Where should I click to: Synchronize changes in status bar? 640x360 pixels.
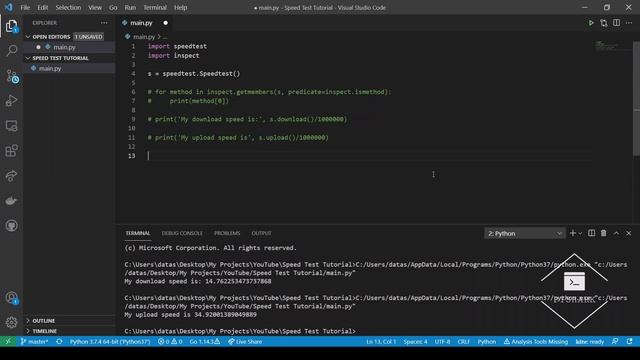(x=59, y=342)
